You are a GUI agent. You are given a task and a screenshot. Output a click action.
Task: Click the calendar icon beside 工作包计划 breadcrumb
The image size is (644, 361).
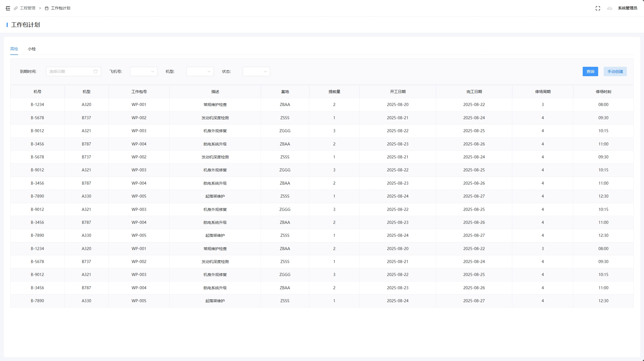click(x=47, y=8)
